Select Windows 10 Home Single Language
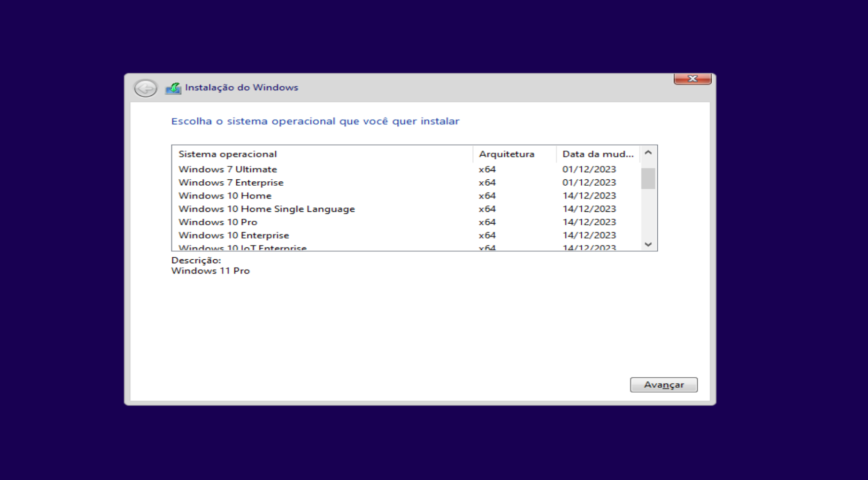868x480 pixels. pos(266,209)
